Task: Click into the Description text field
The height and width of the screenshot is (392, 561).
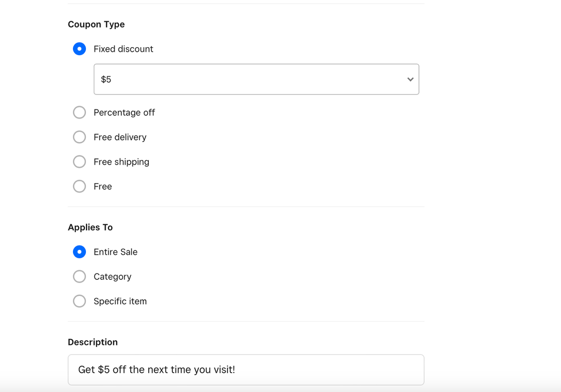Action: (x=245, y=370)
